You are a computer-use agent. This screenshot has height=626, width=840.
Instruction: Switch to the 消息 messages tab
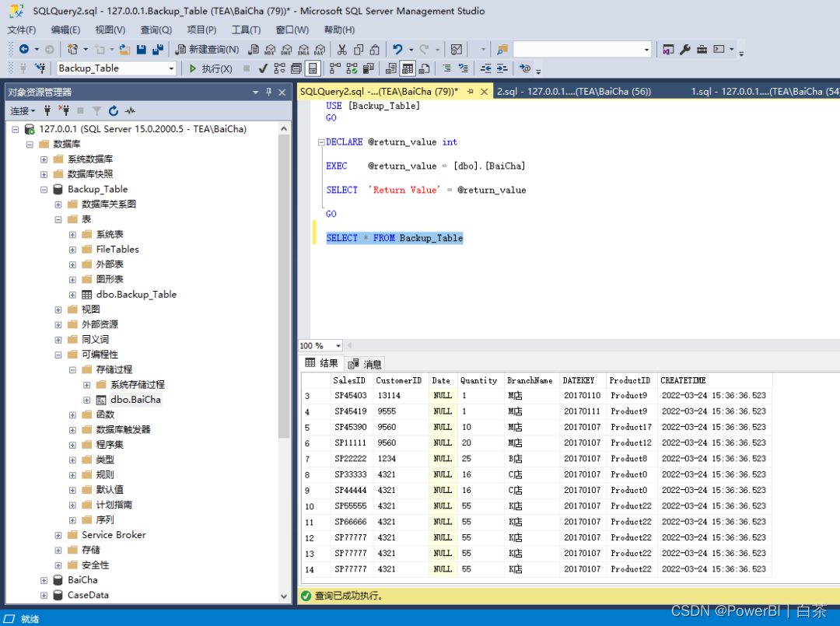tap(365, 364)
